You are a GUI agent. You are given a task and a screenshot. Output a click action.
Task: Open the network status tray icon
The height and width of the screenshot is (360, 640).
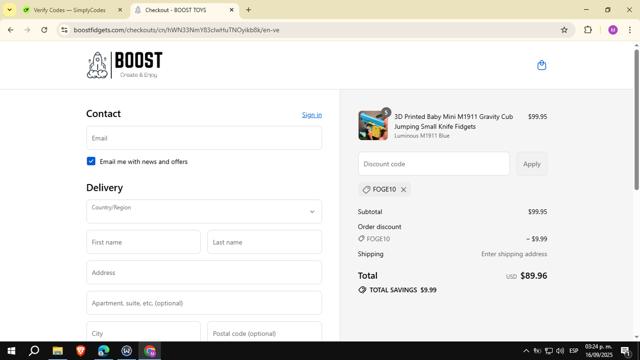coord(549,351)
